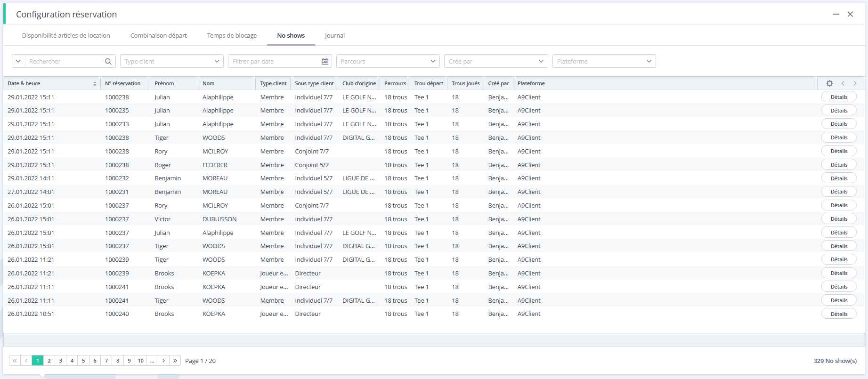Select the 27.01.2022 14:01 date cell
The height and width of the screenshot is (379, 868).
31,192
